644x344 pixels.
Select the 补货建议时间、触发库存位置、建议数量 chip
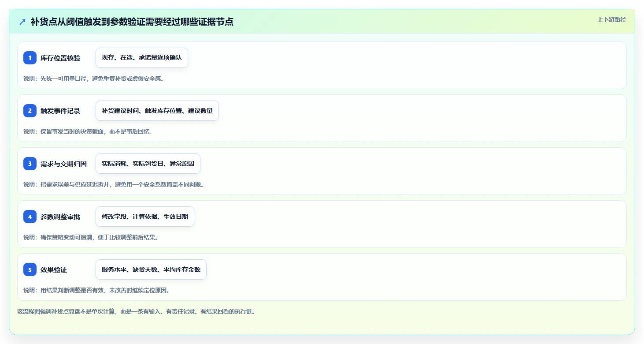[157, 111]
